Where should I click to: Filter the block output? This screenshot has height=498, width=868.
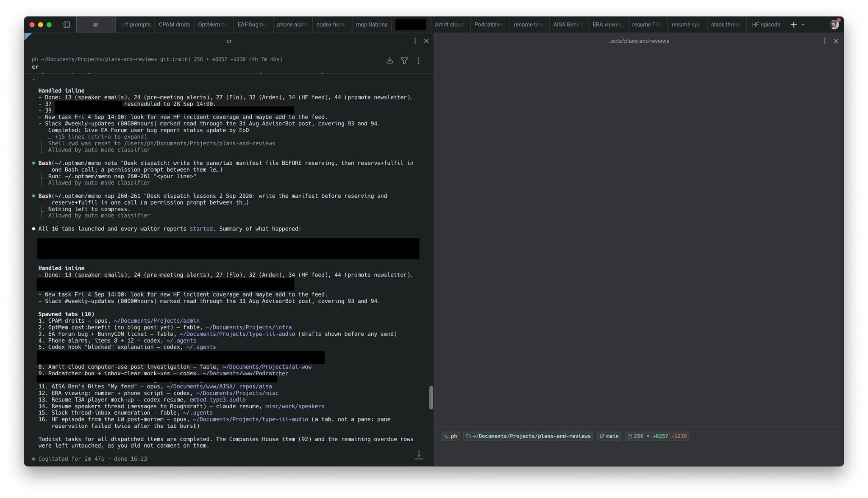(x=404, y=61)
